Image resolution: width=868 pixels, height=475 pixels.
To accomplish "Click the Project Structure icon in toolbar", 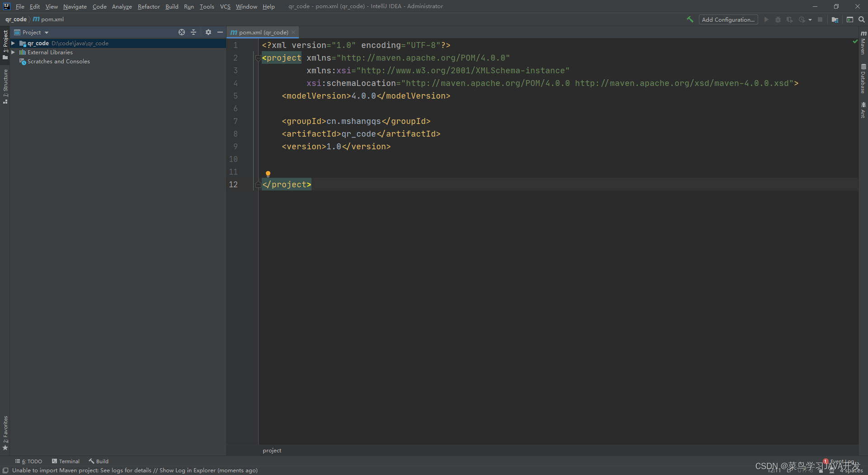I will coord(835,19).
